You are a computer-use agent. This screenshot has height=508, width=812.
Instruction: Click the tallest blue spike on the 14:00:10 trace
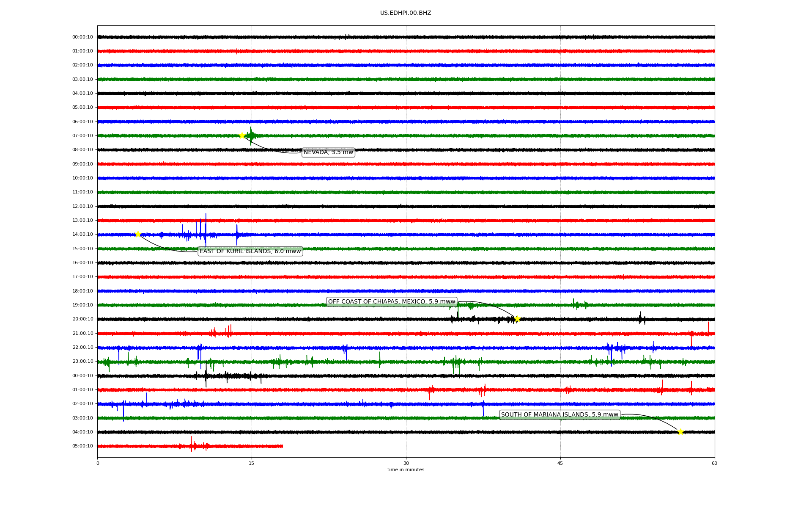pyautogui.click(x=206, y=229)
